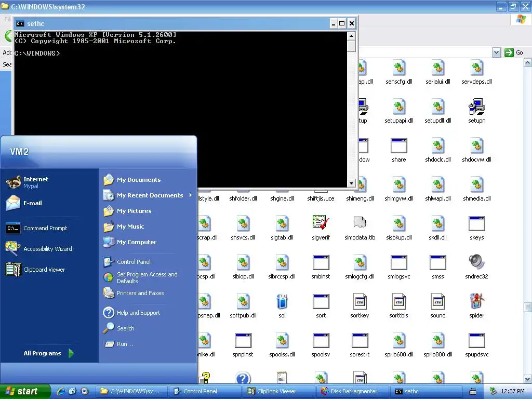This screenshot has width=532, height=399.
Task: Select the smlogsvc file icon
Action: pos(398,262)
